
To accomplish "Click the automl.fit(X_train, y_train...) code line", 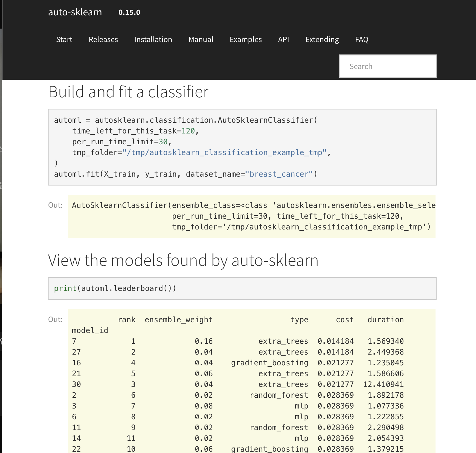I will click(186, 174).
